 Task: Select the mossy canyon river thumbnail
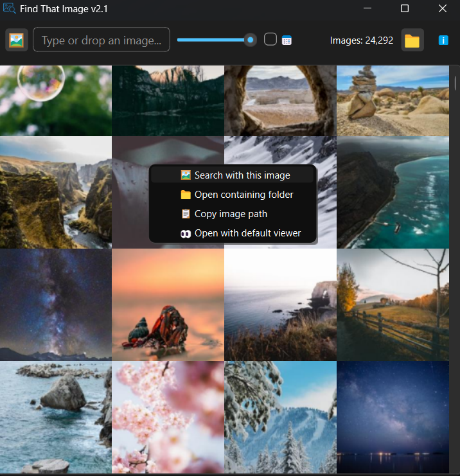click(x=56, y=193)
